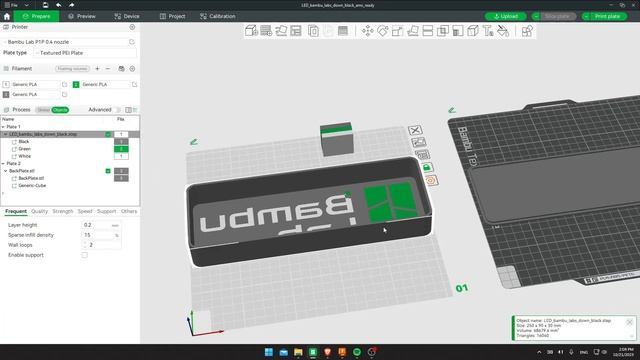Click the Split to objects icon
The width and height of the screenshot is (640, 360).
point(313,31)
